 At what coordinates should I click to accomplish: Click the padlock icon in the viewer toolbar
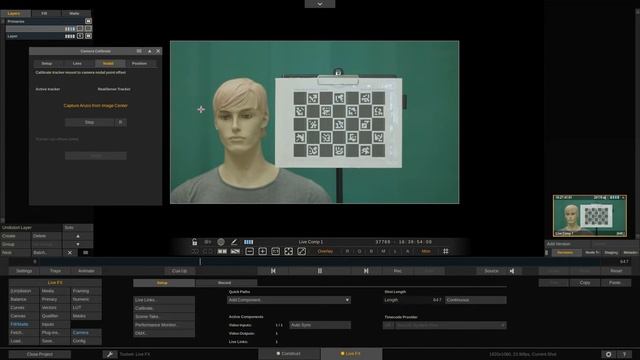click(x=195, y=242)
